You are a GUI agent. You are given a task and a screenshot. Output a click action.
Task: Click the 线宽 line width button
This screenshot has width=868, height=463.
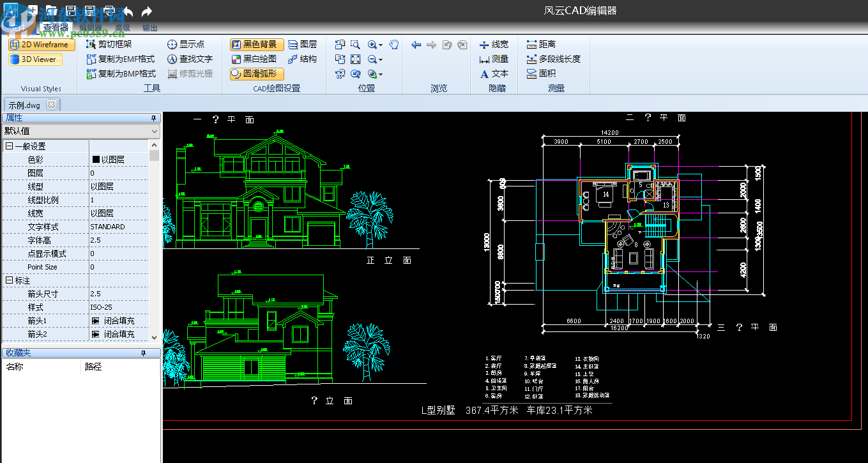(494, 44)
